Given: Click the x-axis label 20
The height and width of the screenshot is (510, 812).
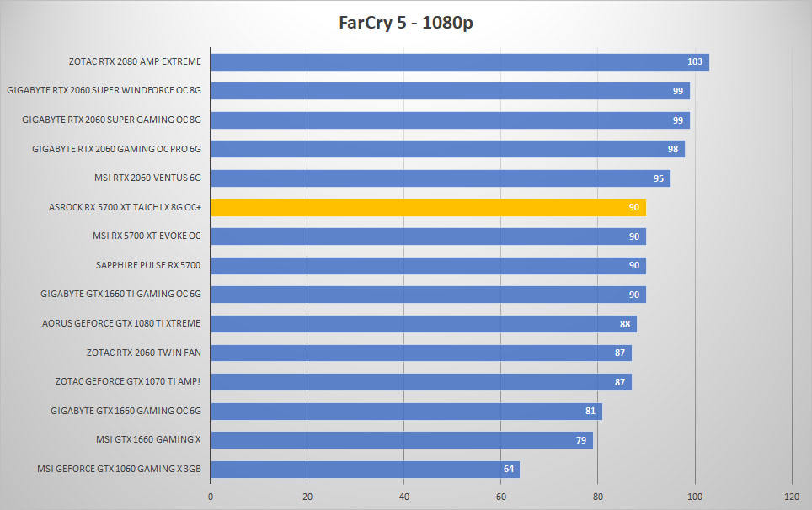Looking at the screenshot, I should click(307, 497).
